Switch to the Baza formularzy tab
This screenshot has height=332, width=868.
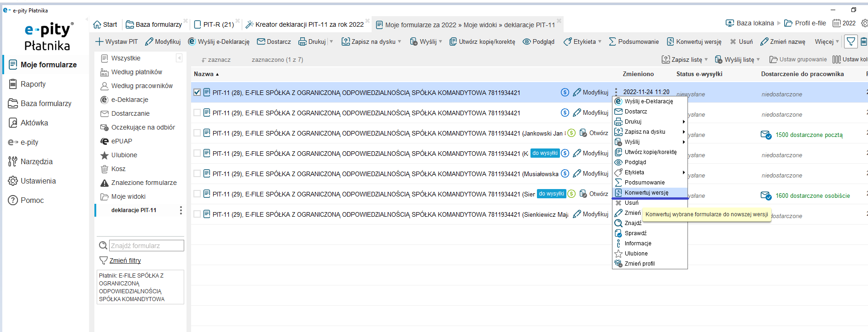point(154,24)
